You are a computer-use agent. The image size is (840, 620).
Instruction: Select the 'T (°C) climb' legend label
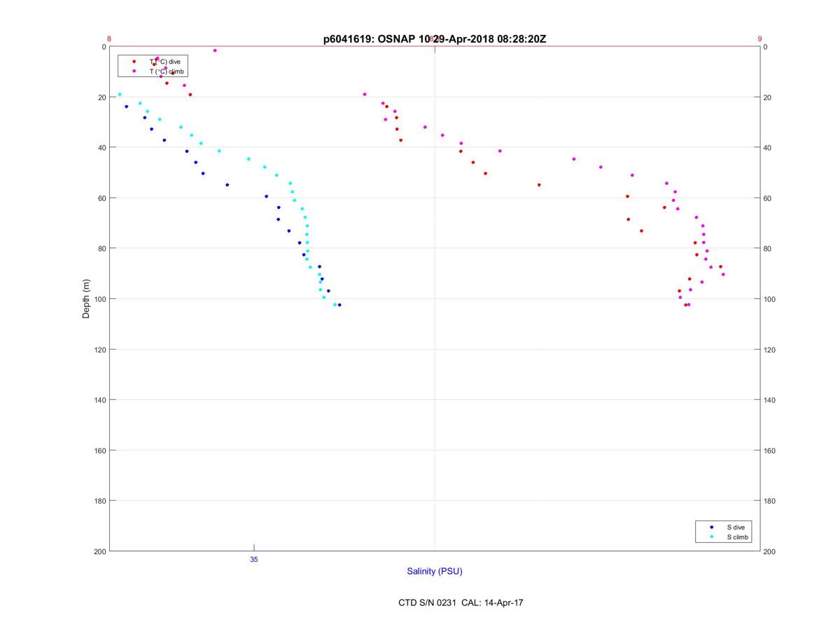(168, 71)
